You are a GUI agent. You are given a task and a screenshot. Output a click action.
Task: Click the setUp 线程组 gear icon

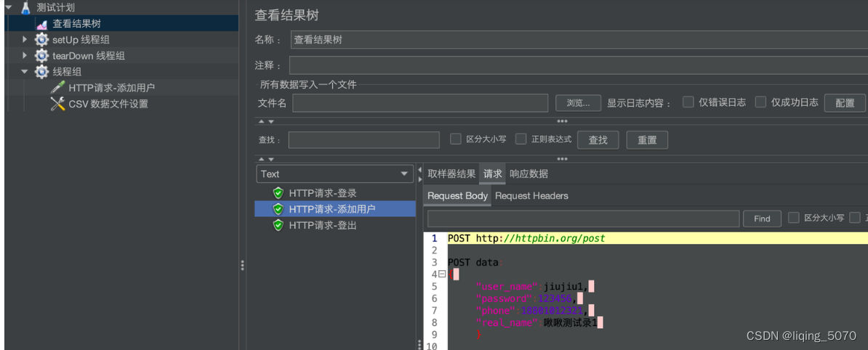pos(41,40)
